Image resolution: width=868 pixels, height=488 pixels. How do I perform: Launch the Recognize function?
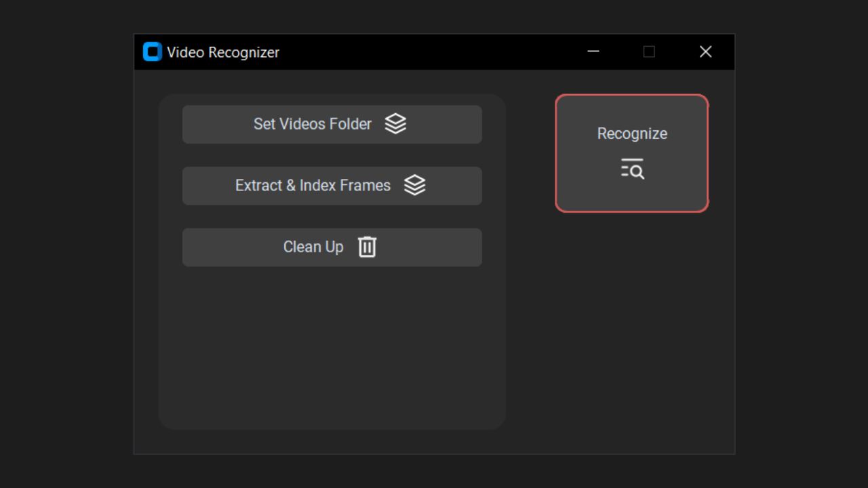pyautogui.click(x=632, y=153)
